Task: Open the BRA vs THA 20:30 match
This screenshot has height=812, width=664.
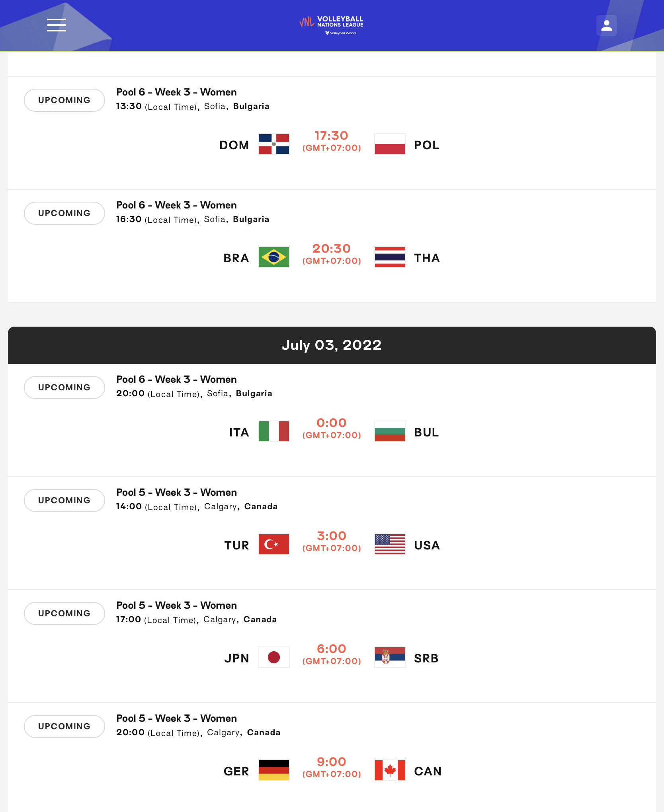Action: (x=332, y=246)
